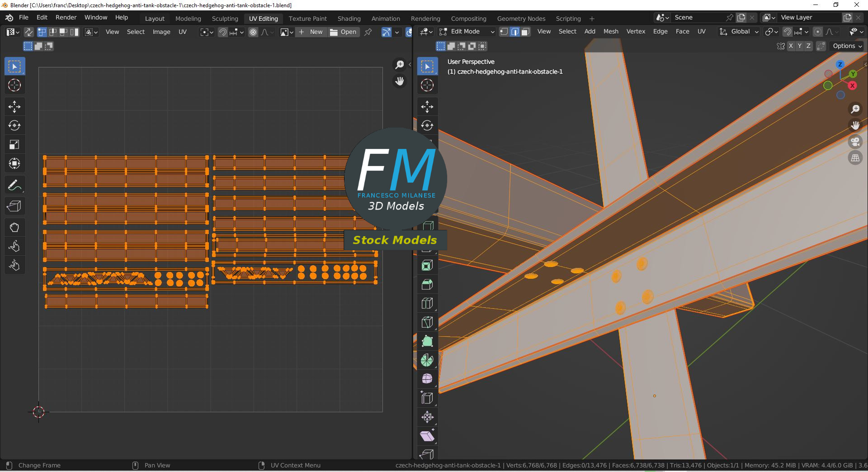
Task: Open Global transform orientation dropdown
Action: pyautogui.click(x=739, y=32)
